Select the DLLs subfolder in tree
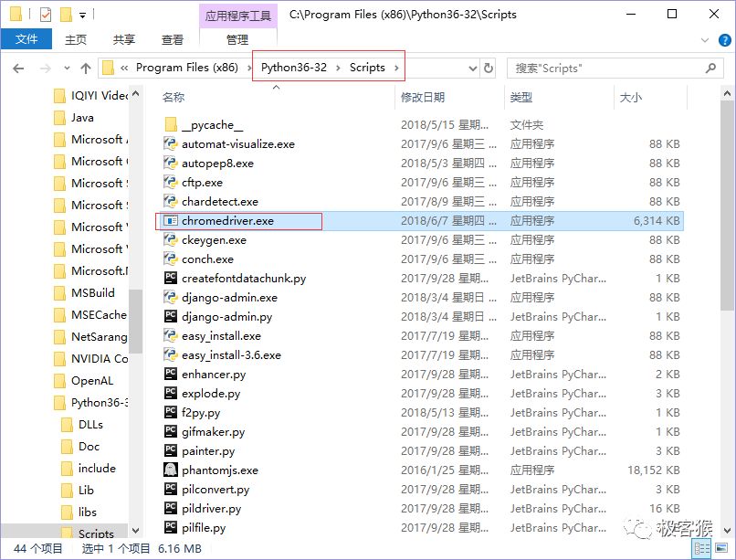The width and height of the screenshot is (736, 560). click(82, 425)
